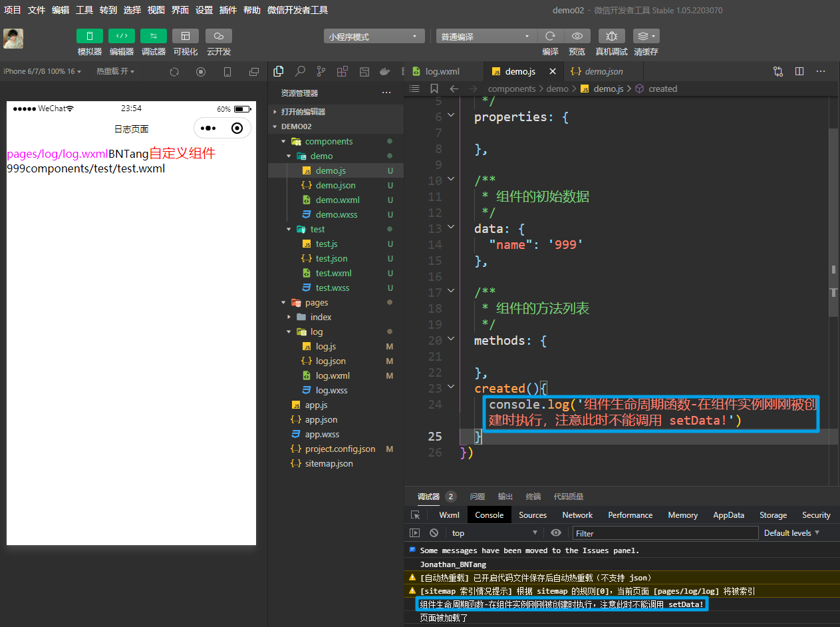Screen dimensions: 840x627
Task: Click the mini program capsule menu dots
Action: coord(208,128)
